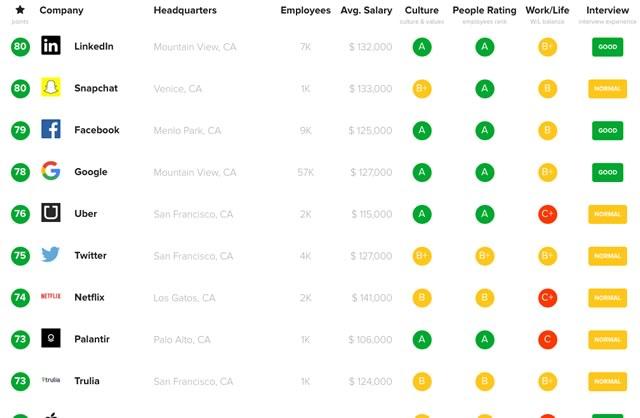Click Facebook's green A Culture badge
The height and width of the screenshot is (418, 640).
pos(421,130)
